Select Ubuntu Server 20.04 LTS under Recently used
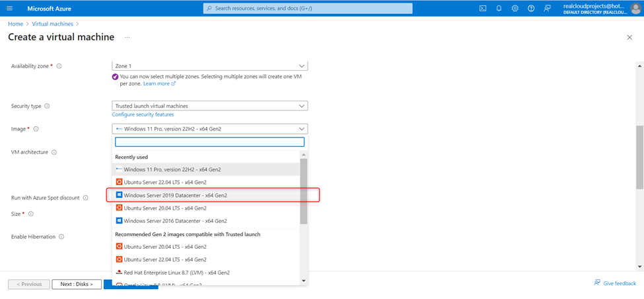The height and width of the screenshot is (299, 644). coord(206,208)
